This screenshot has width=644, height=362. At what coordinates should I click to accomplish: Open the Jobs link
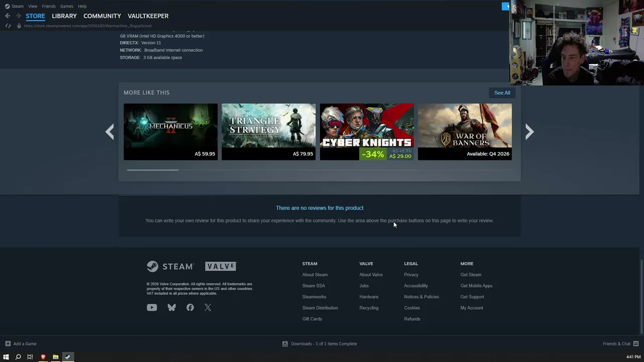[364, 286]
